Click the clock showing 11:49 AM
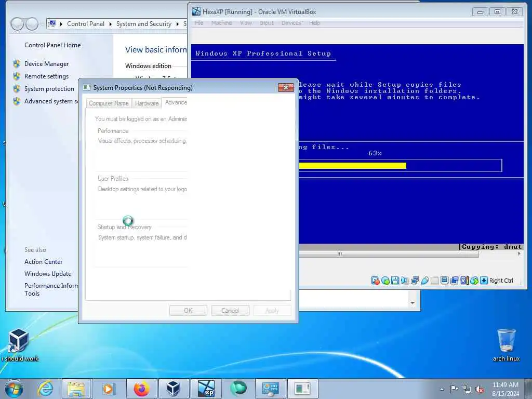This screenshot has height=399, width=532. pyautogui.click(x=505, y=385)
